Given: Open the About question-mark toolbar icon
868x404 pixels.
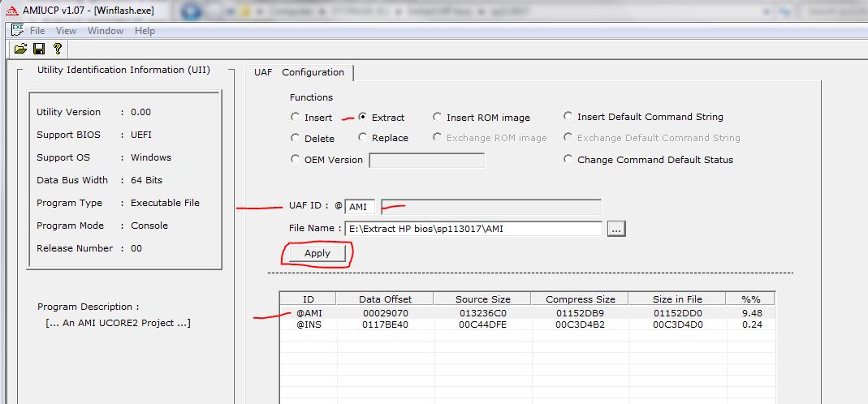Looking at the screenshot, I should tap(57, 49).
